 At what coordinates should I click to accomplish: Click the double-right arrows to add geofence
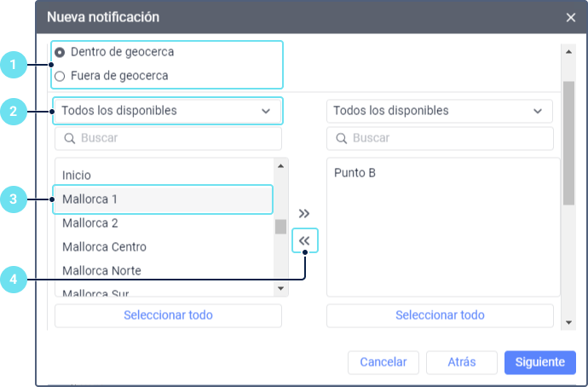click(x=305, y=213)
